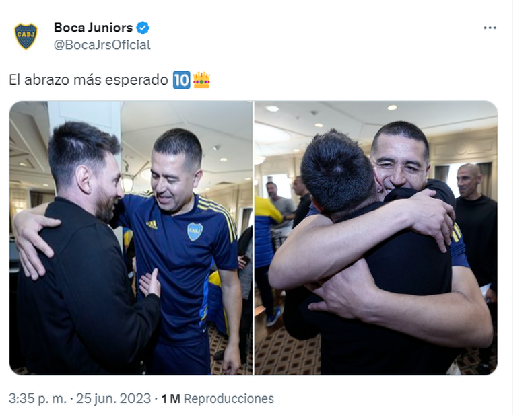Click the Boca Juniors crest avatar
The height and width of the screenshot is (415, 532).
[x=26, y=36]
